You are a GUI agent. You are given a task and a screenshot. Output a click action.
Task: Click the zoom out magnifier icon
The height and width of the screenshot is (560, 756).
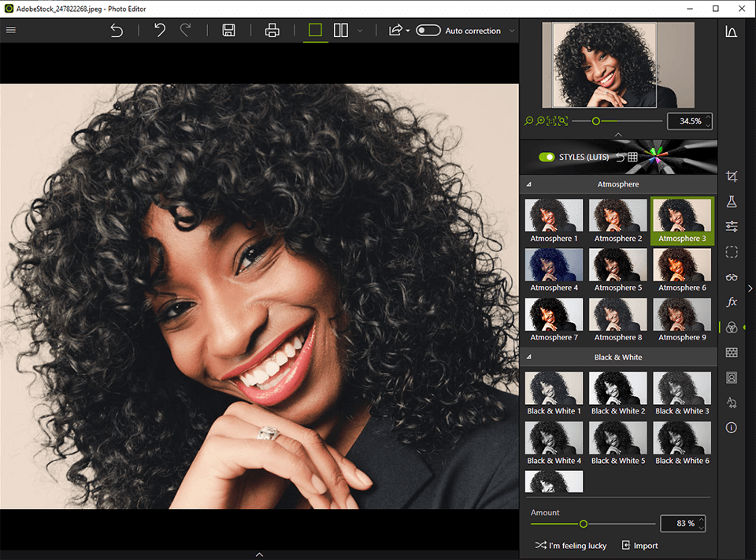coord(529,121)
